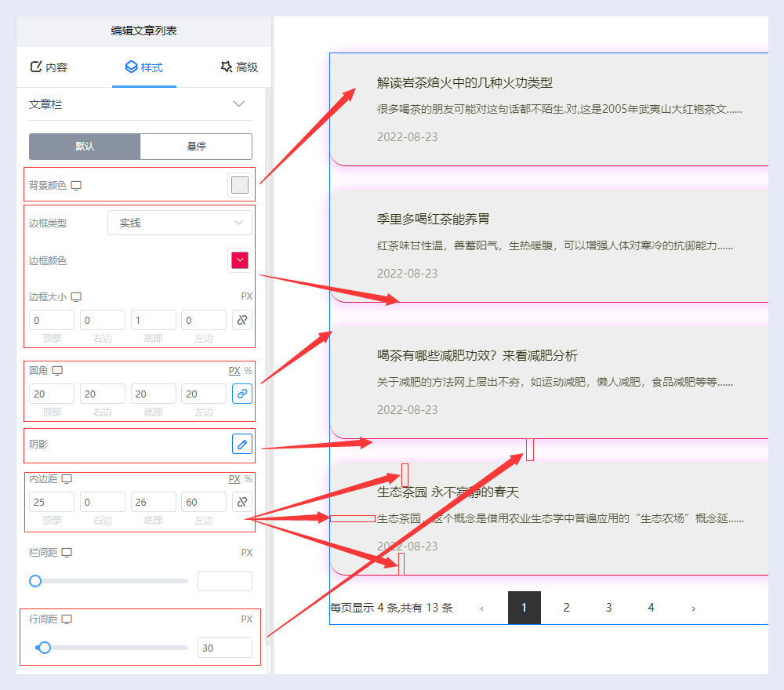
Task: Open the 边框颜色 red color picker
Action: pos(239,260)
